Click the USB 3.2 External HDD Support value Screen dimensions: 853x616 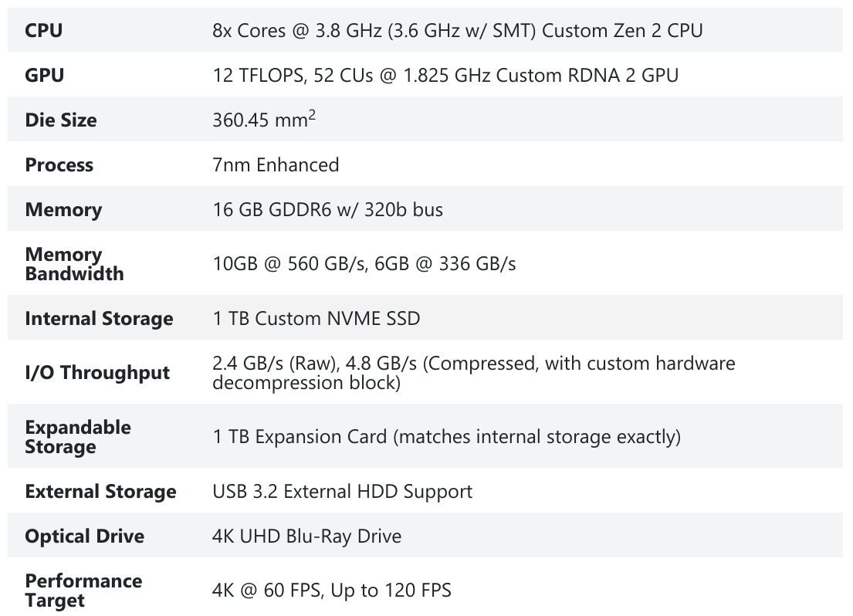coord(342,492)
